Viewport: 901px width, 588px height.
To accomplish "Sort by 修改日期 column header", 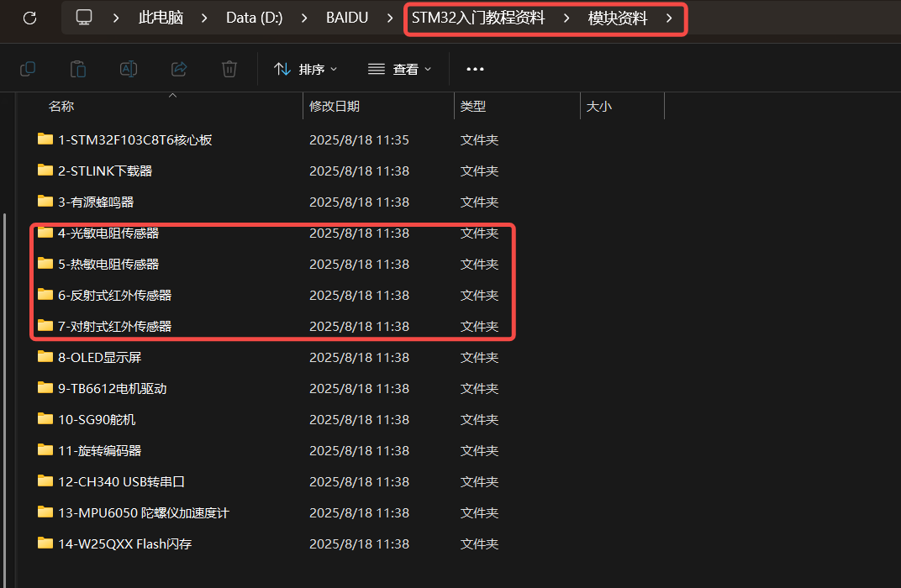I will coord(335,106).
